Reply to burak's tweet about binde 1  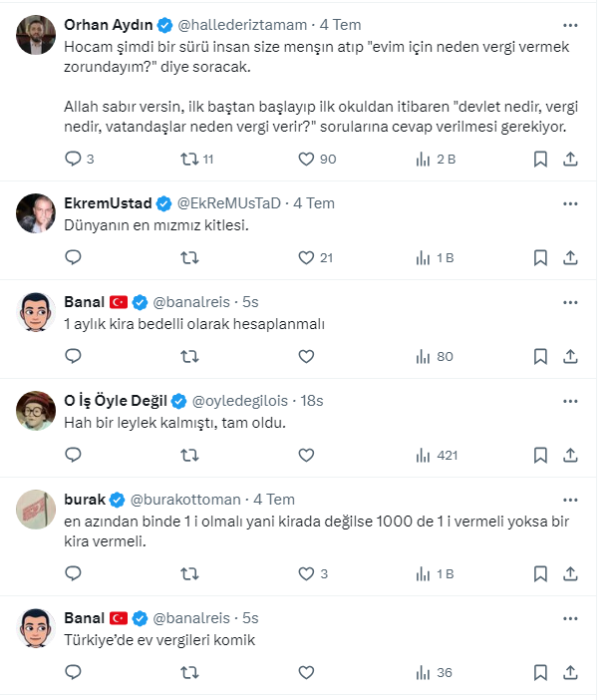[73, 573]
